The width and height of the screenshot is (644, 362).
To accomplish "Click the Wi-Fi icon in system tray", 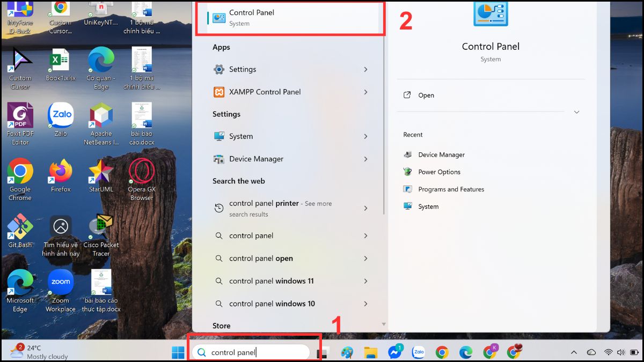I will (608, 352).
